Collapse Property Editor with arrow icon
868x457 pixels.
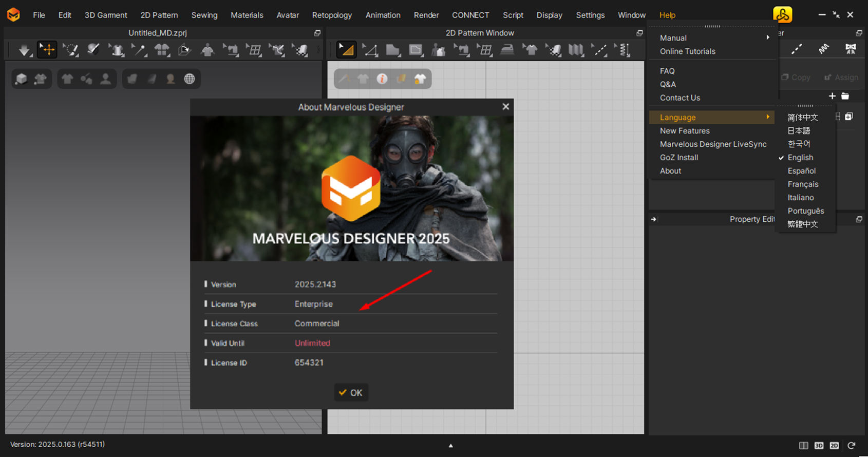tap(653, 219)
